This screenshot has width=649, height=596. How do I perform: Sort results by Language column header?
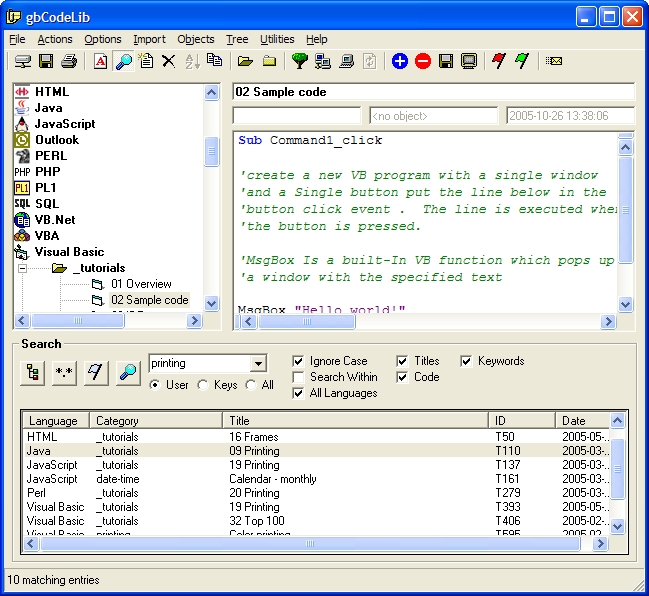point(56,421)
